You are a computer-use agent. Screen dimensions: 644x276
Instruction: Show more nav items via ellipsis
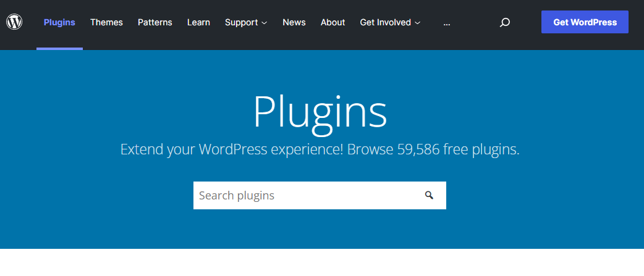pos(447,23)
